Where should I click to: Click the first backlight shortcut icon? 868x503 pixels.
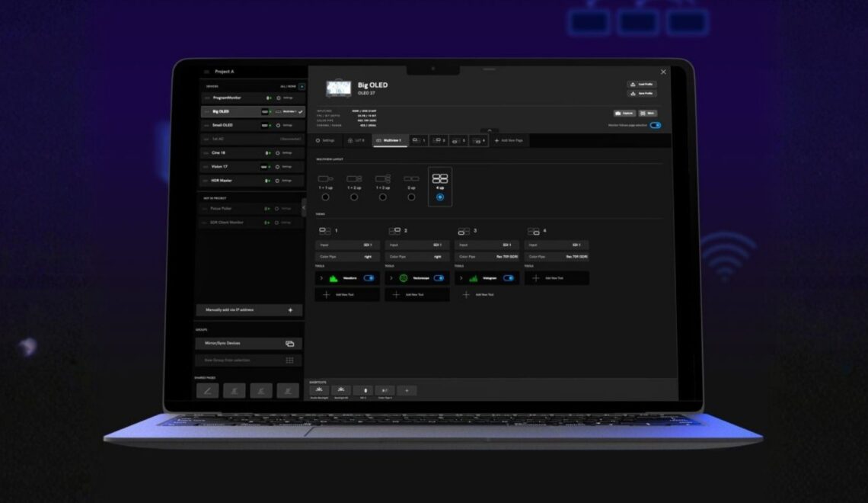[x=319, y=390]
